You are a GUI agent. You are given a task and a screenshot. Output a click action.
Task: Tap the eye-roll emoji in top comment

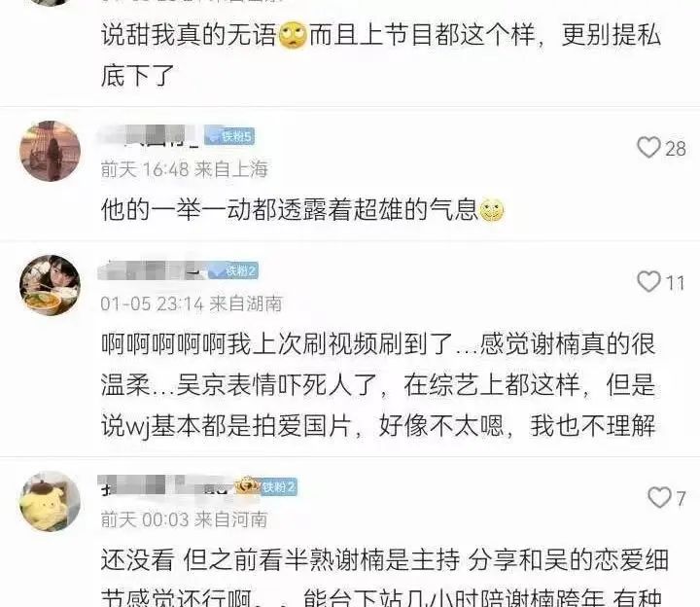click(293, 35)
